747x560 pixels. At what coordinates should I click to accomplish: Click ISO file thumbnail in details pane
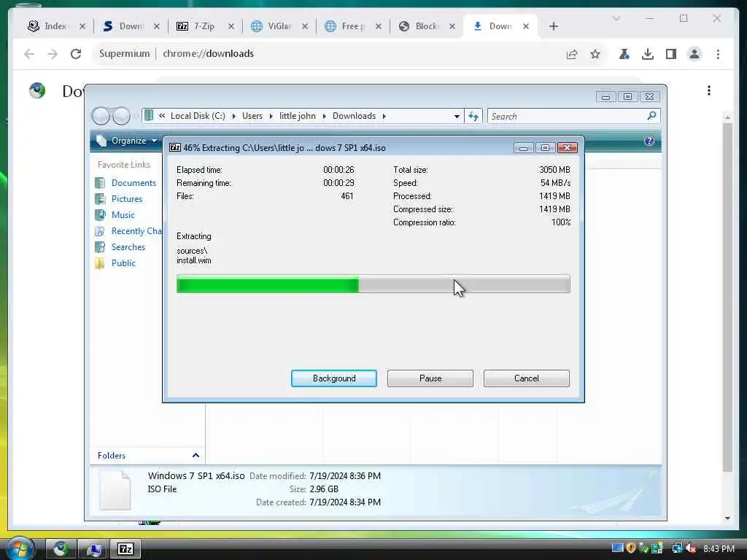click(115, 490)
